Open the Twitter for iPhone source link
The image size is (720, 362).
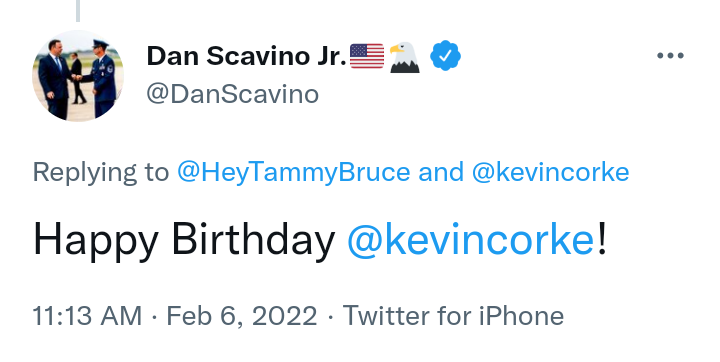pos(453,316)
